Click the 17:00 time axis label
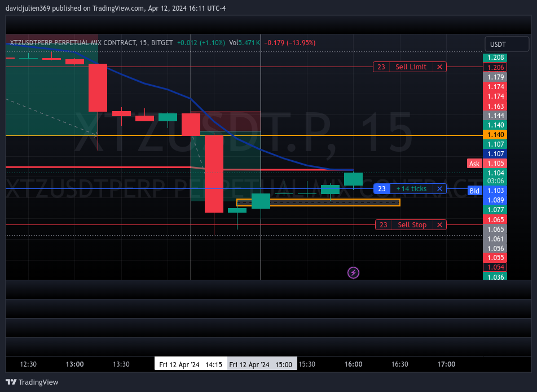The height and width of the screenshot is (392, 537). [x=446, y=364]
